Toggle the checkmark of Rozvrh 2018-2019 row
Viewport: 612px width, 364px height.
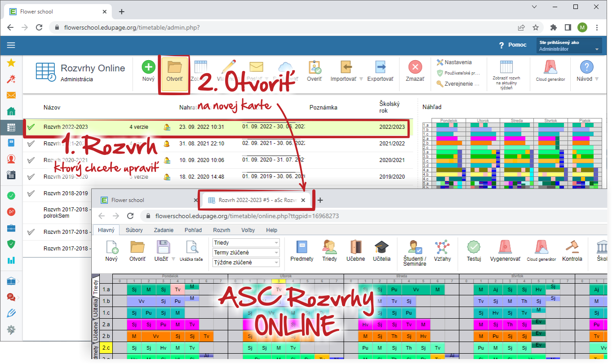pyautogui.click(x=31, y=193)
